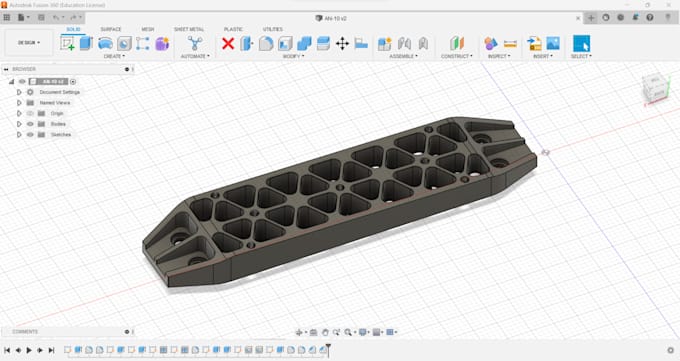This screenshot has width=680, height=361.
Task: Select the Align tool
Action: pos(361,43)
